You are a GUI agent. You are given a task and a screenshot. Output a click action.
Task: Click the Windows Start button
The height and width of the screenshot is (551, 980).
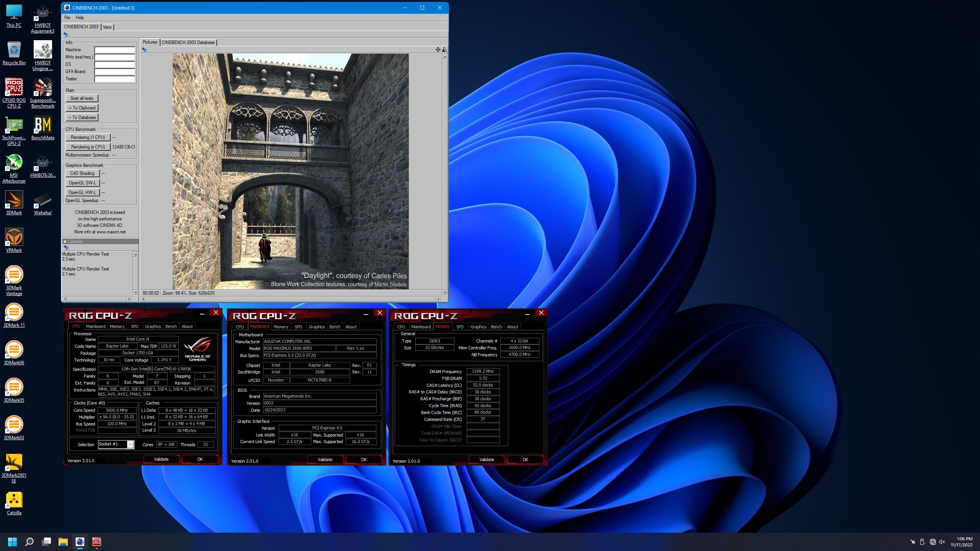pyautogui.click(x=12, y=542)
